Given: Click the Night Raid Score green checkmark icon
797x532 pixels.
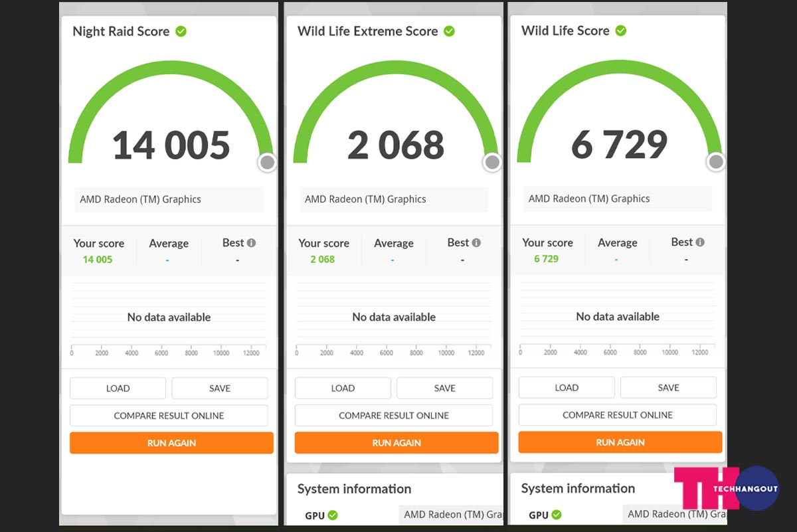Looking at the screenshot, I should click(181, 31).
